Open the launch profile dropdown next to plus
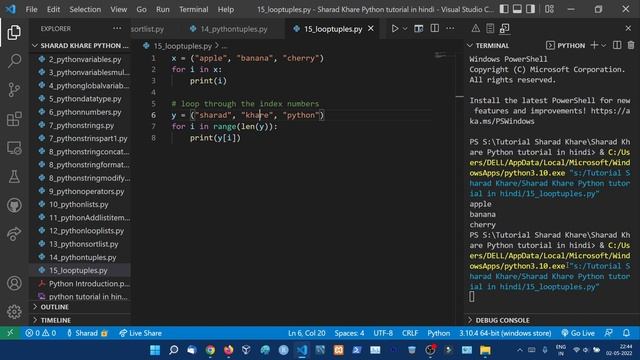The image size is (640, 360). click(604, 45)
